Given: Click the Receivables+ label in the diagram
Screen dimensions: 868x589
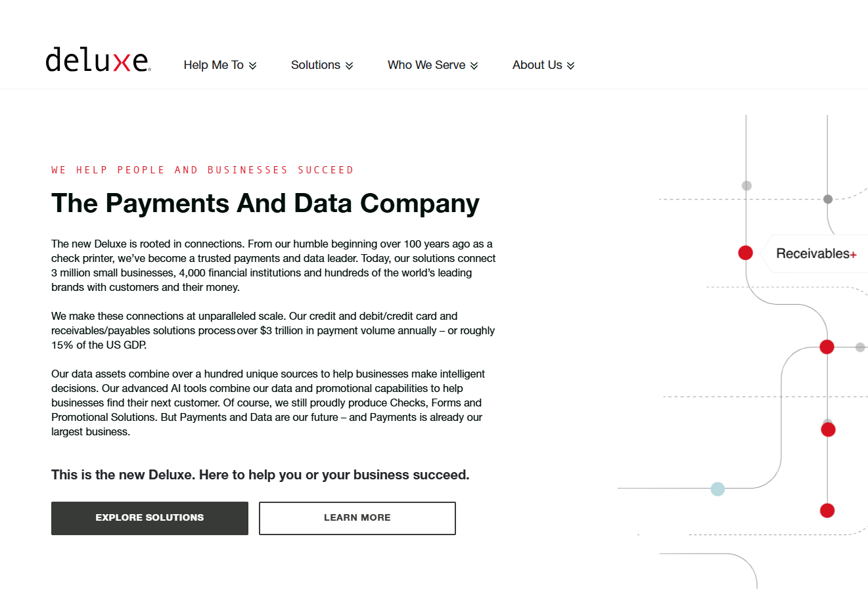Looking at the screenshot, I should coord(815,253).
